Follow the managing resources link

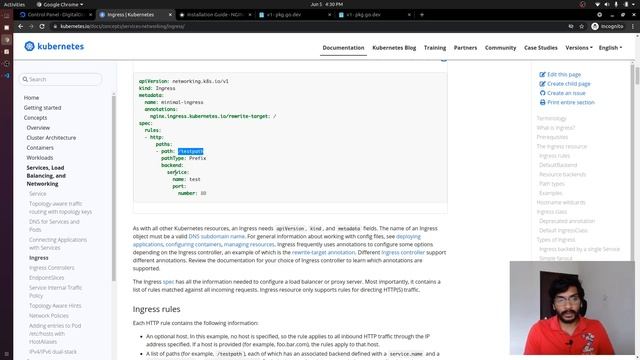pyautogui.click(x=249, y=244)
